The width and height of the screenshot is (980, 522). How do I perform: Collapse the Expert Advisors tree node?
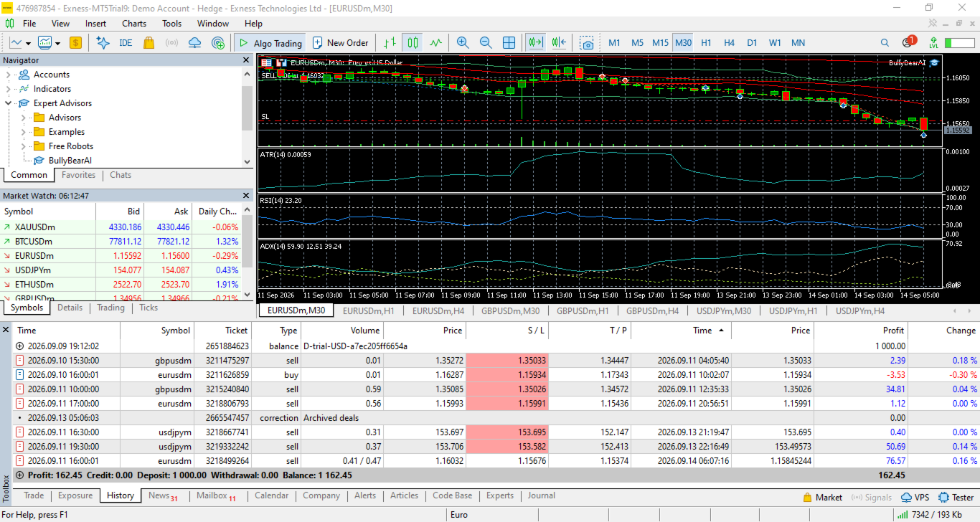point(9,103)
